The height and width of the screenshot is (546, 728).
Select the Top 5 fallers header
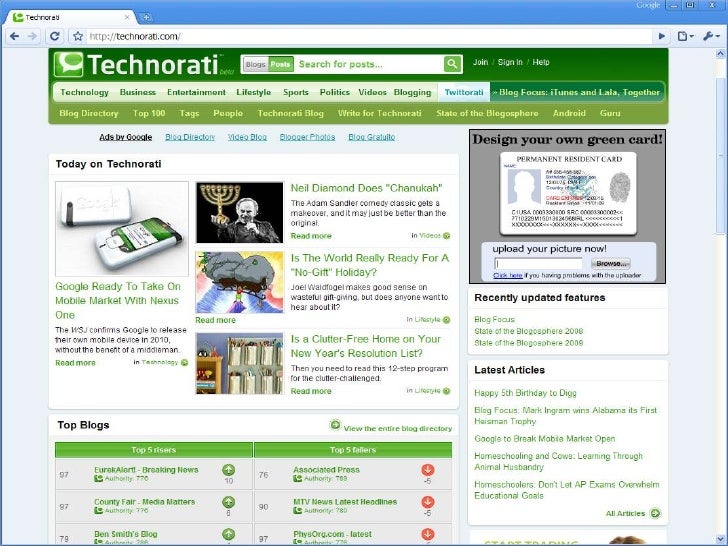pyautogui.click(x=353, y=450)
